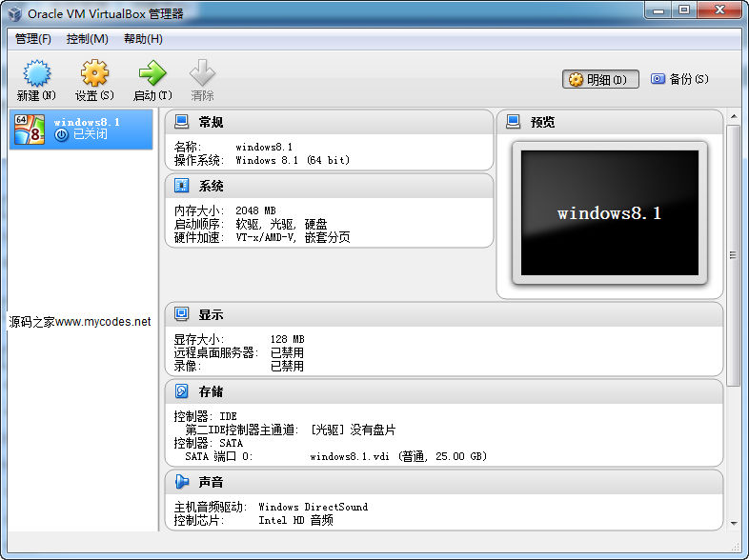This screenshot has height=560, width=749.
Task: Click the 声音 audio speaker icon
Action: 181,482
